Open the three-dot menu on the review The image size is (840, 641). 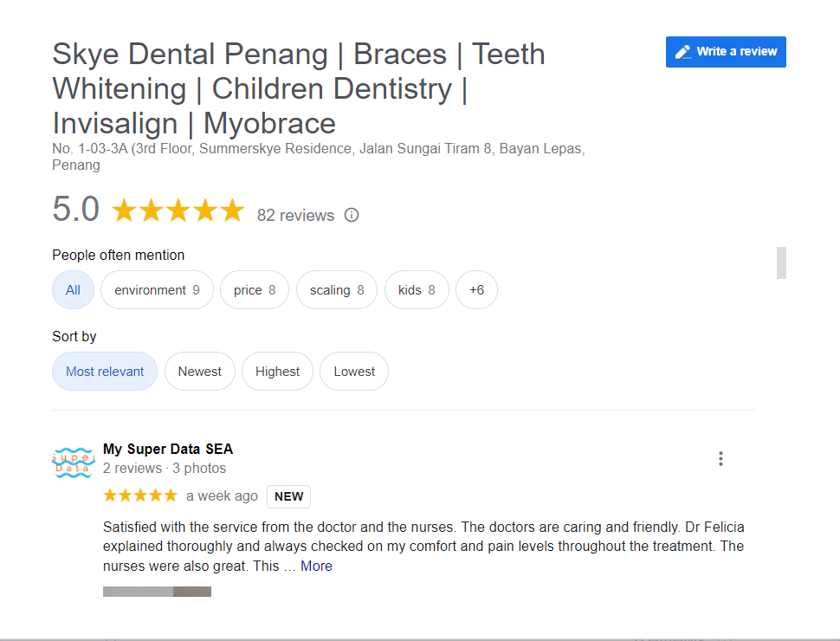[x=720, y=459]
